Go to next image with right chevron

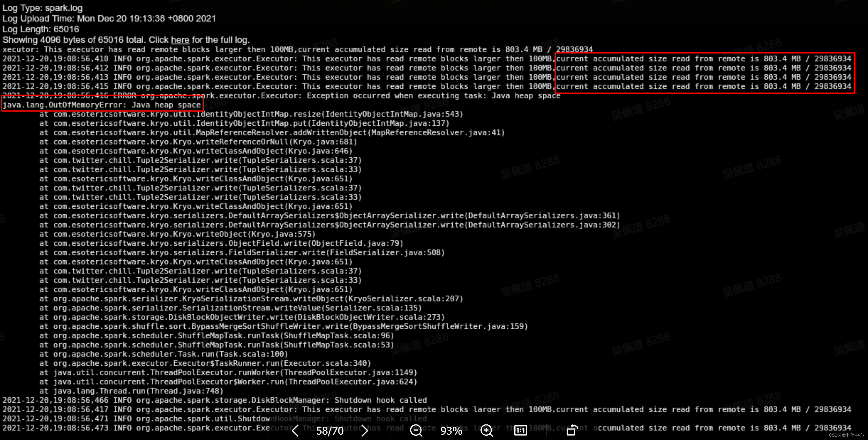(x=364, y=430)
